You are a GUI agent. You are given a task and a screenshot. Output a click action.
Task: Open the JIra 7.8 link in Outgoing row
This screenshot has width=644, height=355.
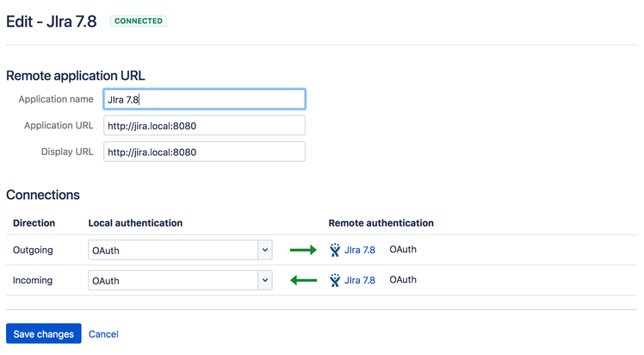click(359, 250)
